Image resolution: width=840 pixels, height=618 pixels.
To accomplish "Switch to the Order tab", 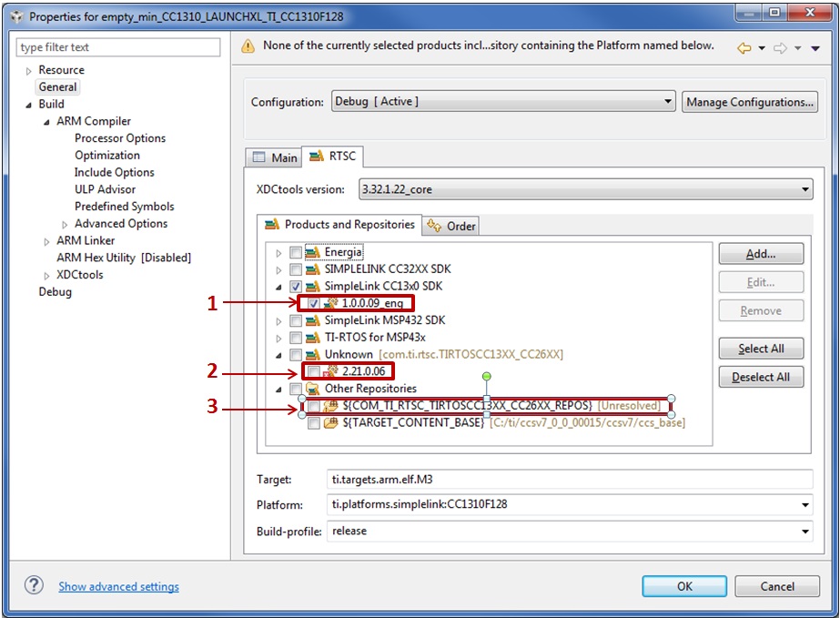I will [x=451, y=226].
